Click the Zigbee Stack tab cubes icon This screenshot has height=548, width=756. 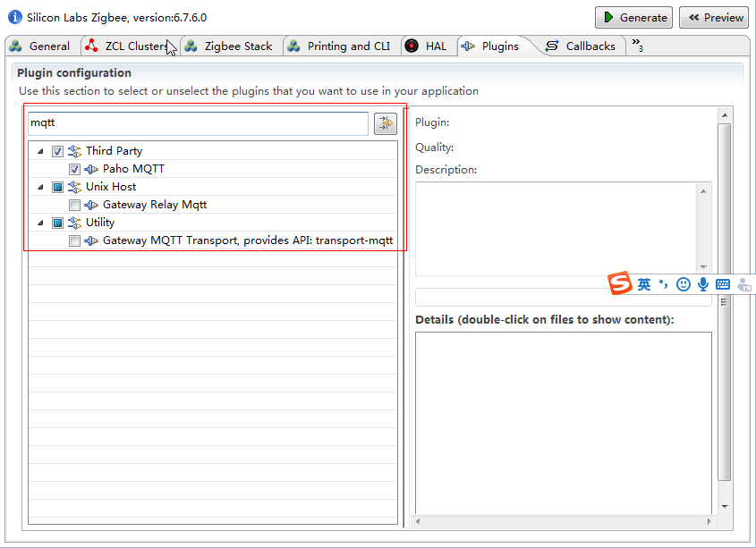pos(191,46)
